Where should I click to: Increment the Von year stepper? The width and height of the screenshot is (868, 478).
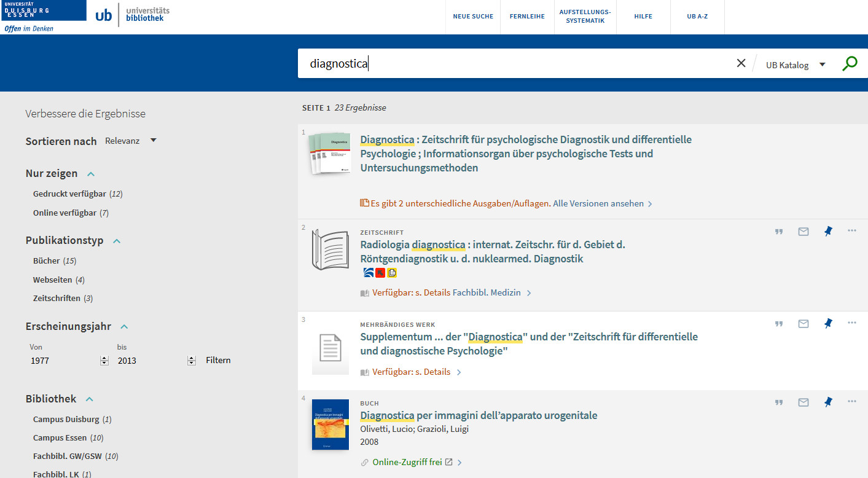pyautogui.click(x=104, y=358)
